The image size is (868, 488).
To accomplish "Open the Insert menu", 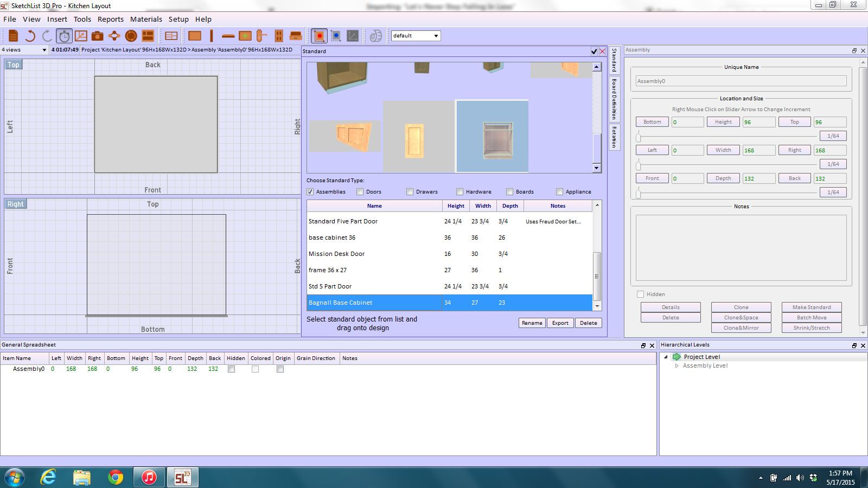I will pos(57,19).
